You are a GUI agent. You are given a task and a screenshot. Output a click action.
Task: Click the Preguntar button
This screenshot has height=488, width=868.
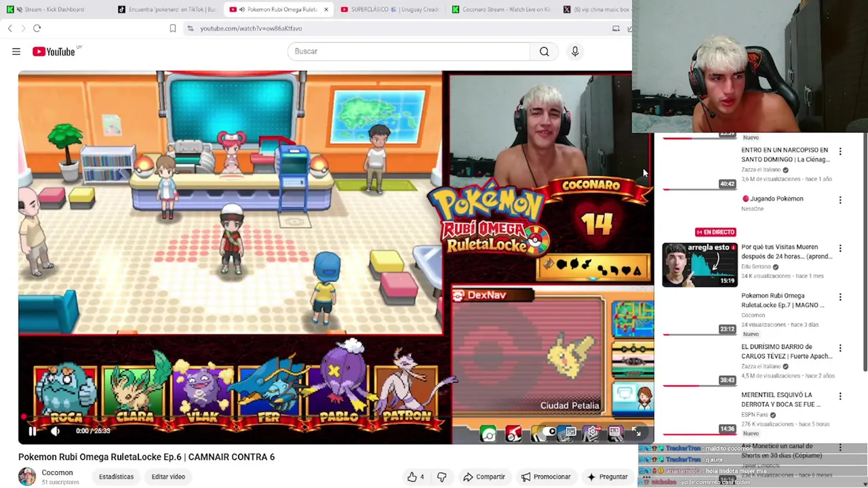point(607,476)
